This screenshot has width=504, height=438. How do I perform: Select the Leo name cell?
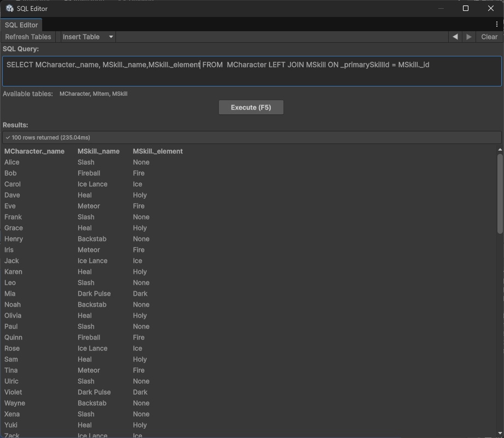pos(10,283)
